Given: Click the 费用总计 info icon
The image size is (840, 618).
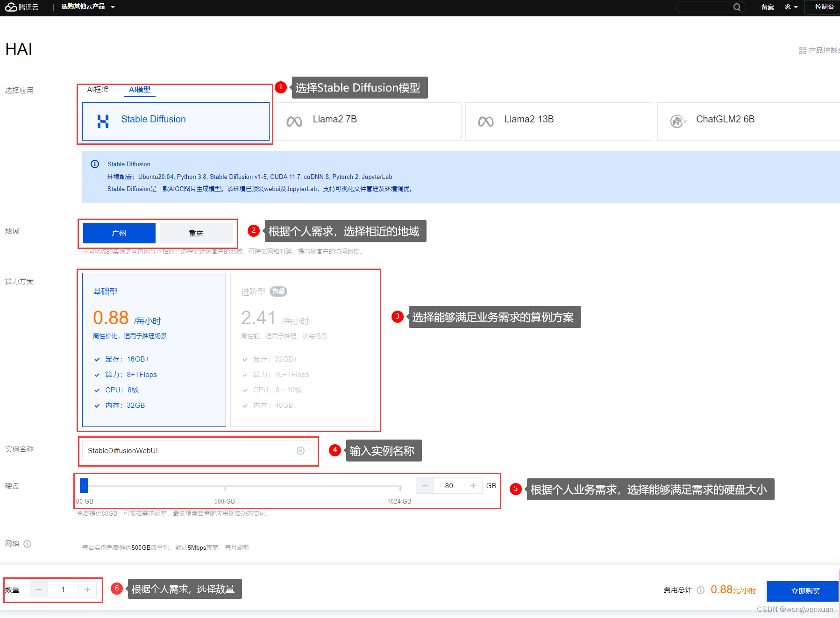Looking at the screenshot, I should click(700, 590).
